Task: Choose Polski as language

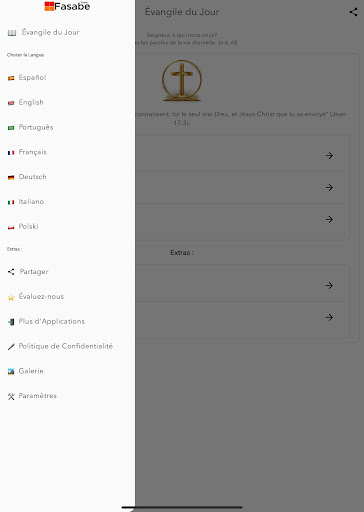Action: click(28, 226)
